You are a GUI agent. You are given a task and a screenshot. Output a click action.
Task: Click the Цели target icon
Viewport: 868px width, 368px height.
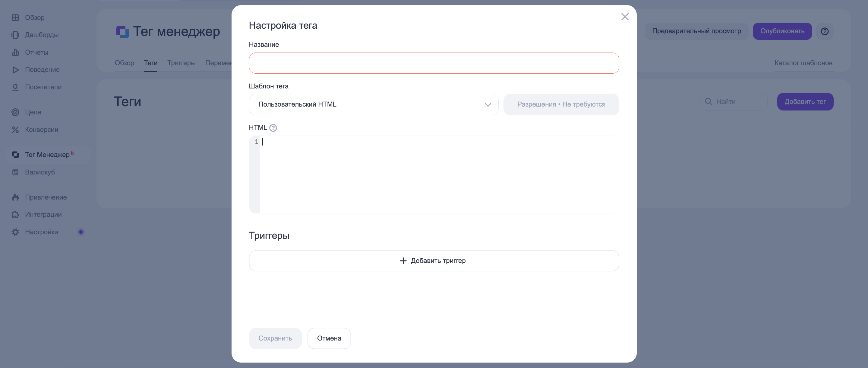coord(15,112)
